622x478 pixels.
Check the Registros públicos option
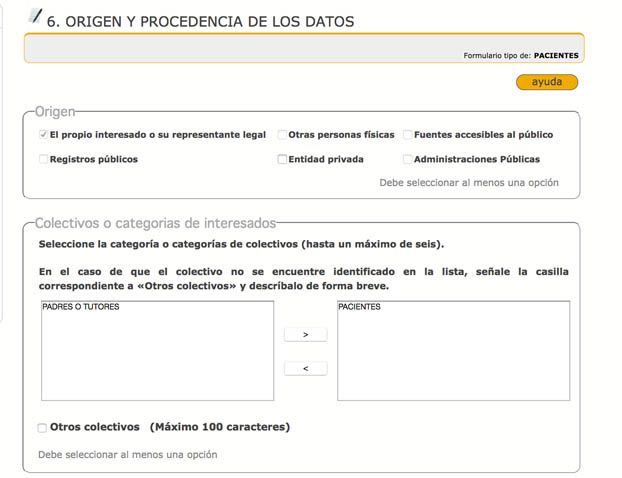43,159
